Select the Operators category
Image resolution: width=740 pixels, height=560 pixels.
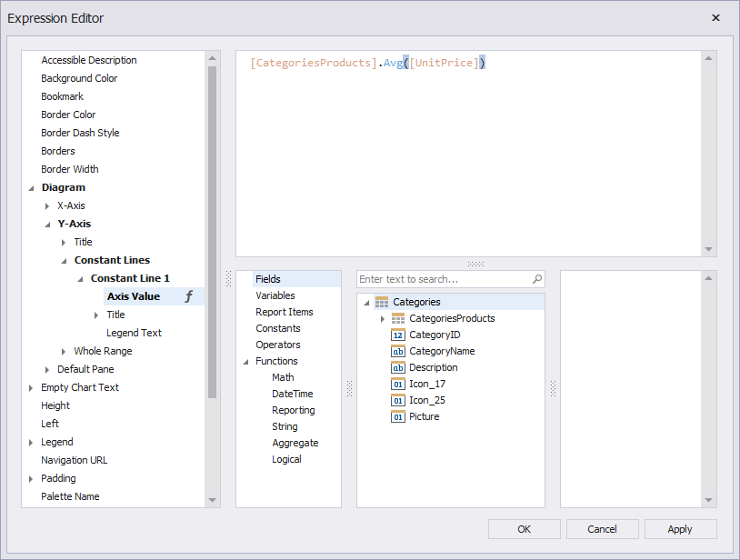(277, 345)
